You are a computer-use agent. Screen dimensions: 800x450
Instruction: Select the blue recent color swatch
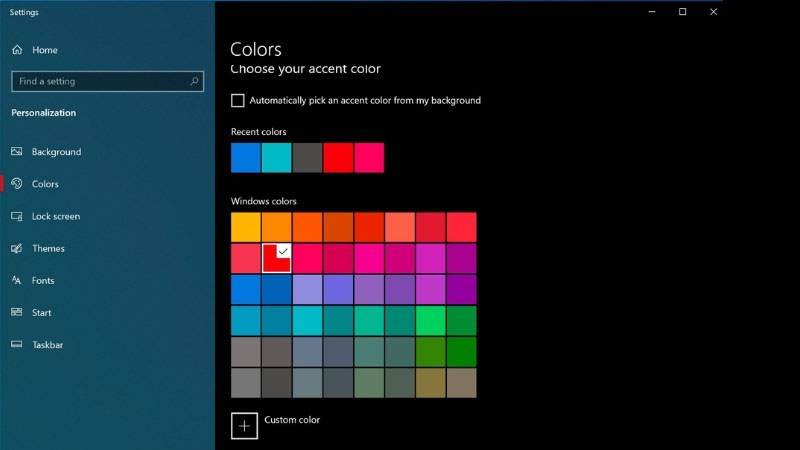click(246, 158)
